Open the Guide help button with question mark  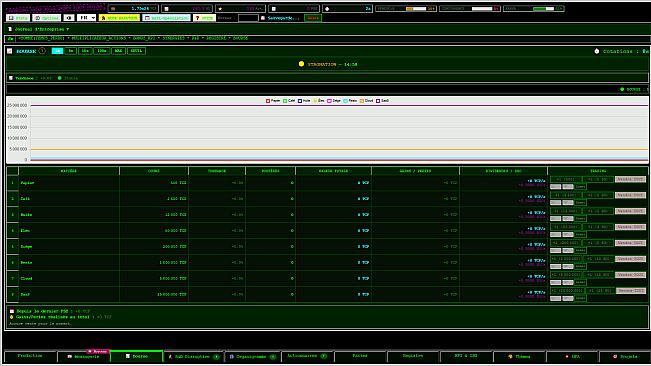tap(204, 18)
